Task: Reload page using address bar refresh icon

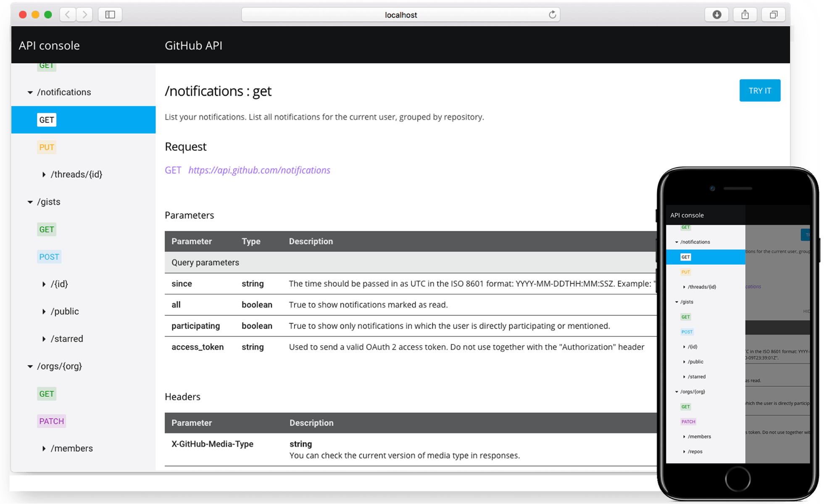Action: 552,15
